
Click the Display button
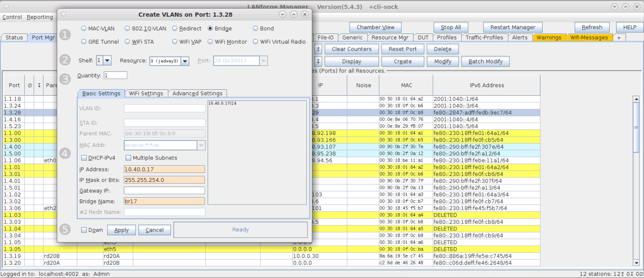pyautogui.click(x=352, y=62)
